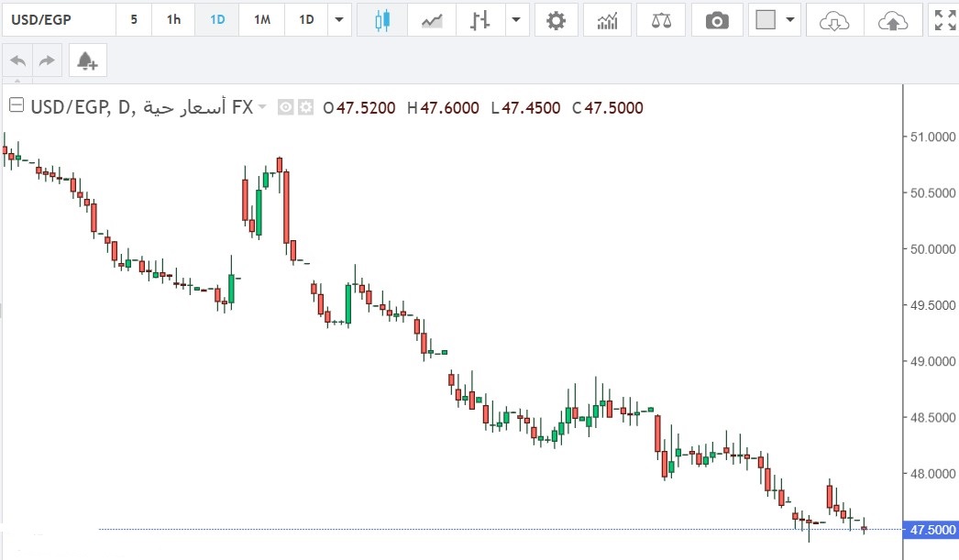The height and width of the screenshot is (560, 959).
Task: Open the indicators panel
Action: (607, 19)
